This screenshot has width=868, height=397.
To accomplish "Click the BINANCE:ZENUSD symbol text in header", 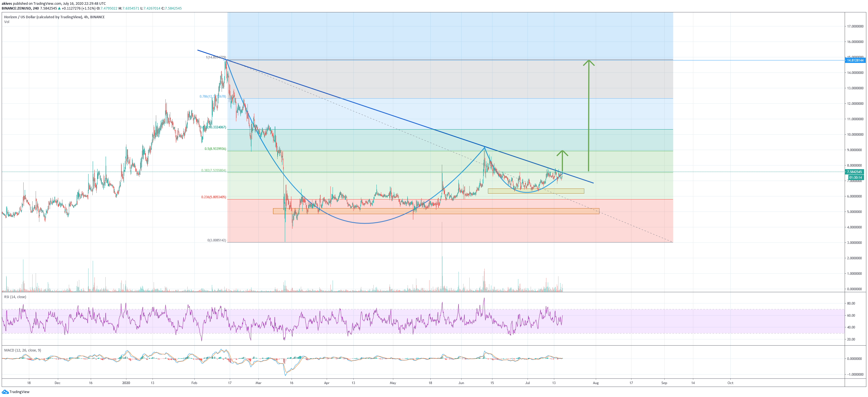I will pyautogui.click(x=16, y=8).
